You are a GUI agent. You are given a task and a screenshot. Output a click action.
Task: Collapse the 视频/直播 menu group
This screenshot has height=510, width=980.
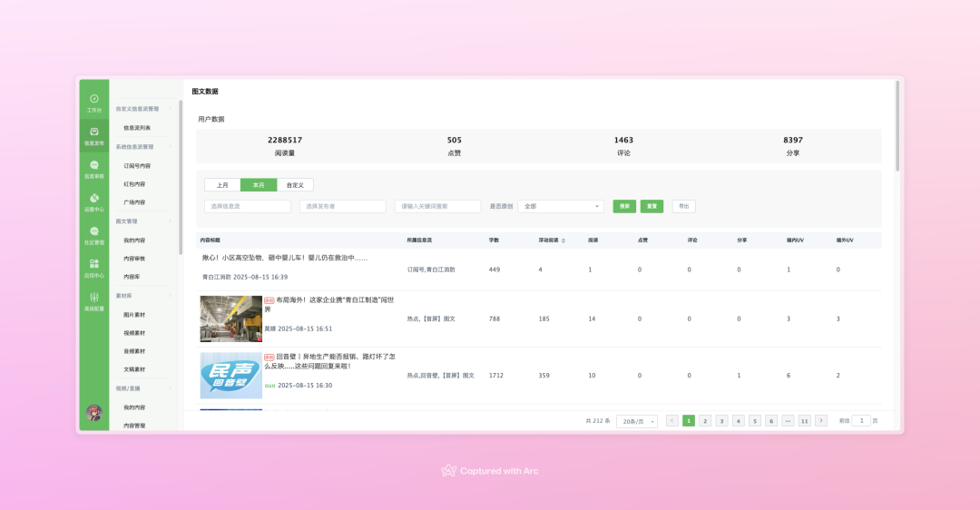143,388
